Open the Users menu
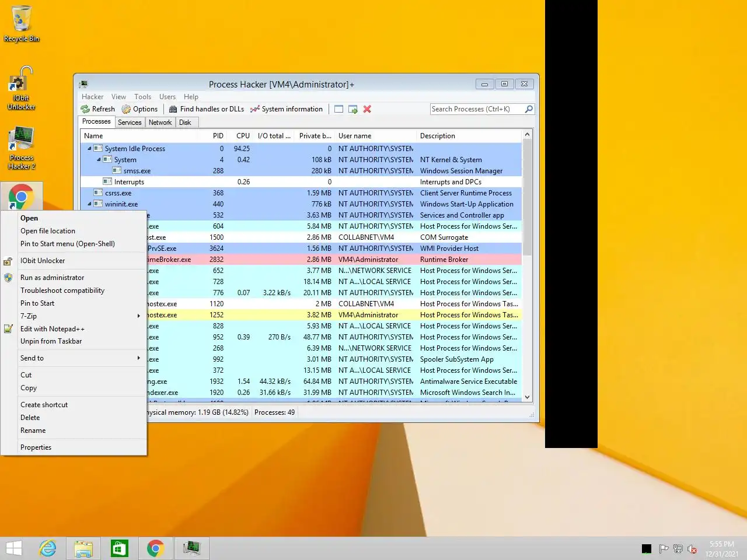 tap(167, 97)
